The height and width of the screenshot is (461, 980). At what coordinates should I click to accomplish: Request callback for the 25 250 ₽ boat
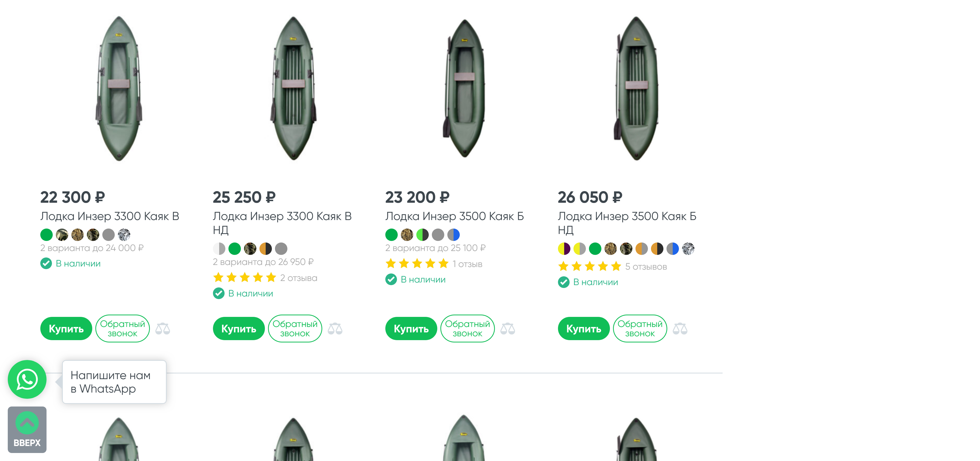pyautogui.click(x=295, y=328)
